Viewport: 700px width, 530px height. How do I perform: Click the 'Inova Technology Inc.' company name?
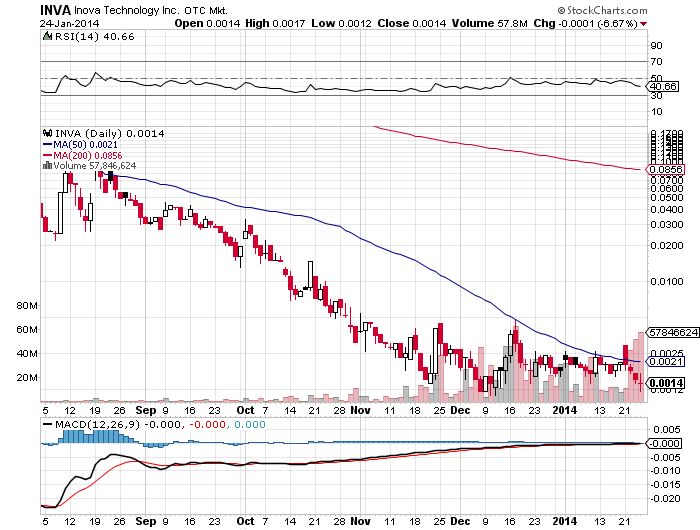[x=127, y=10]
